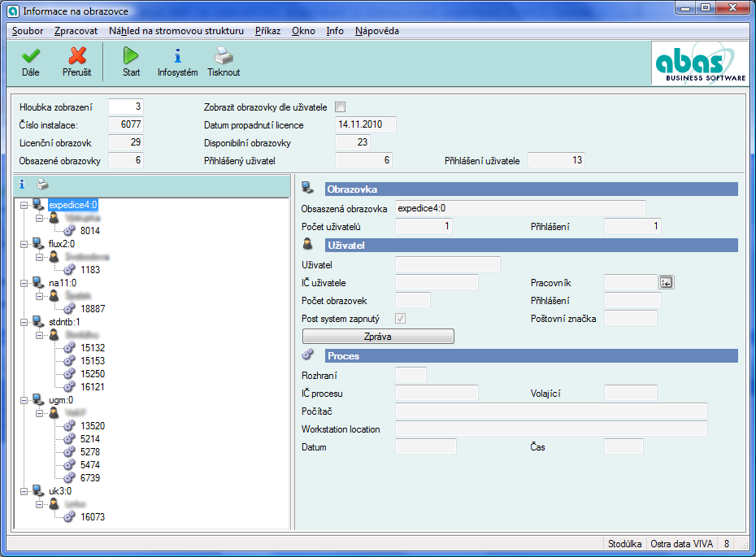Click the user icon under ugm:0
Image resolution: width=756 pixels, height=557 pixels.
click(54, 412)
